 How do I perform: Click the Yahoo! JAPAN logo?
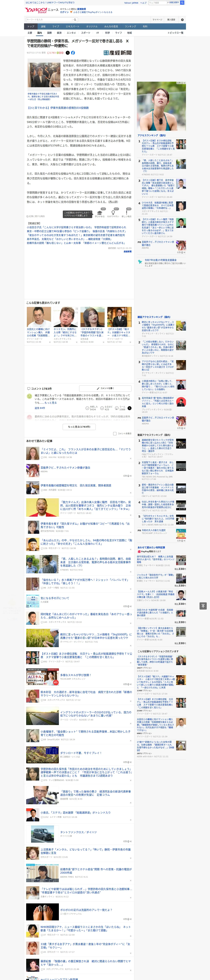36,10
